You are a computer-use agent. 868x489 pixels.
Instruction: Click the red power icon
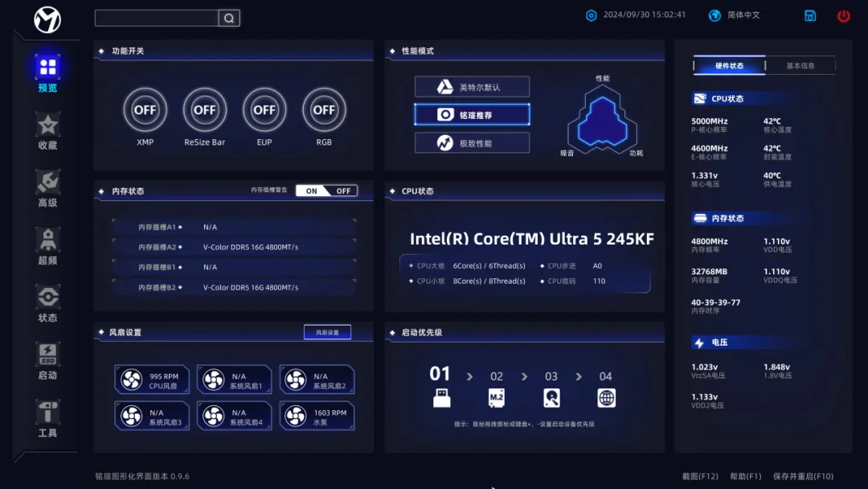(843, 15)
